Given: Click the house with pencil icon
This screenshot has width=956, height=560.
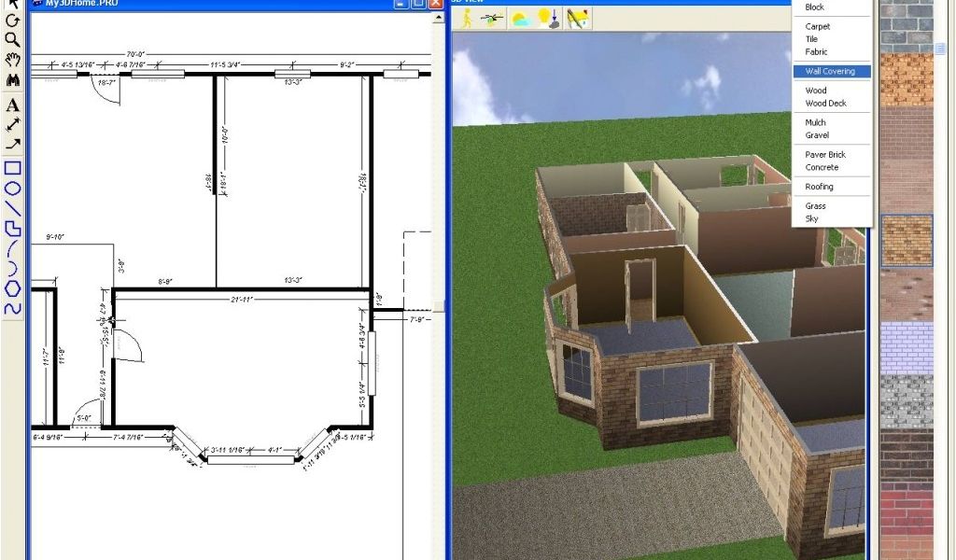Looking at the screenshot, I should tap(579, 19).
